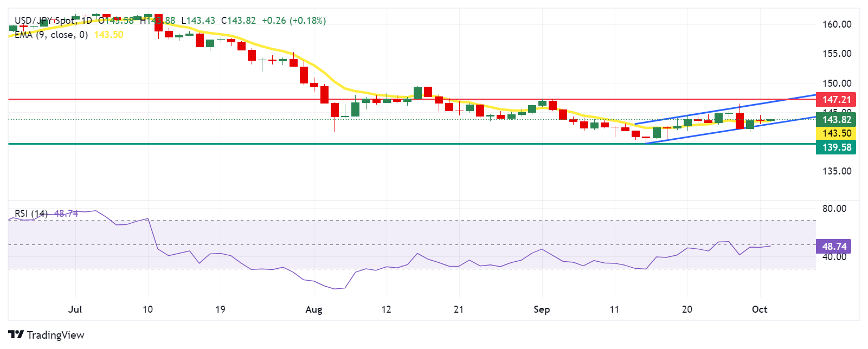Open the TradingView text link
The image size is (868, 349).
pos(55,335)
